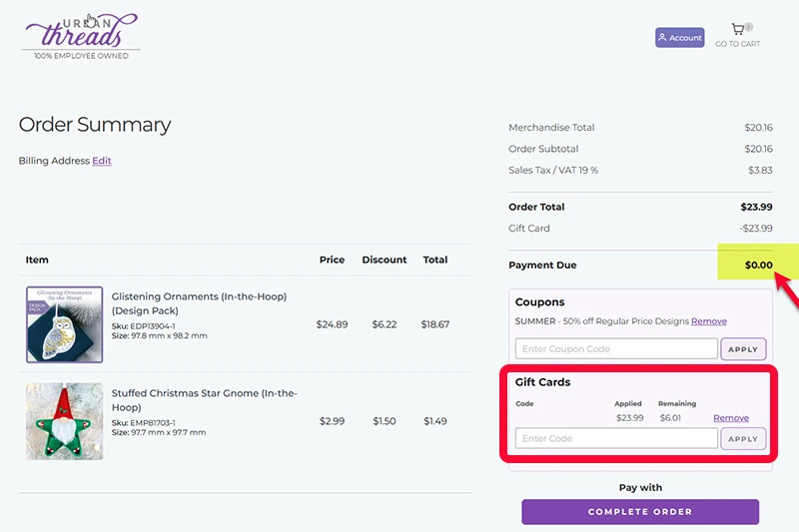Viewport: 799px width, 532px height.
Task: Click the Complete Order button
Action: click(640, 512)
